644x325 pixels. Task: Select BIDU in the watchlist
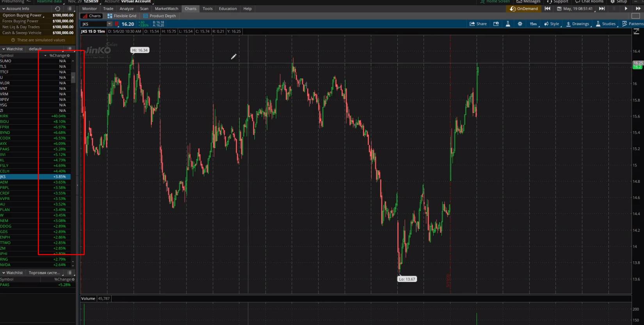[5, 121]
